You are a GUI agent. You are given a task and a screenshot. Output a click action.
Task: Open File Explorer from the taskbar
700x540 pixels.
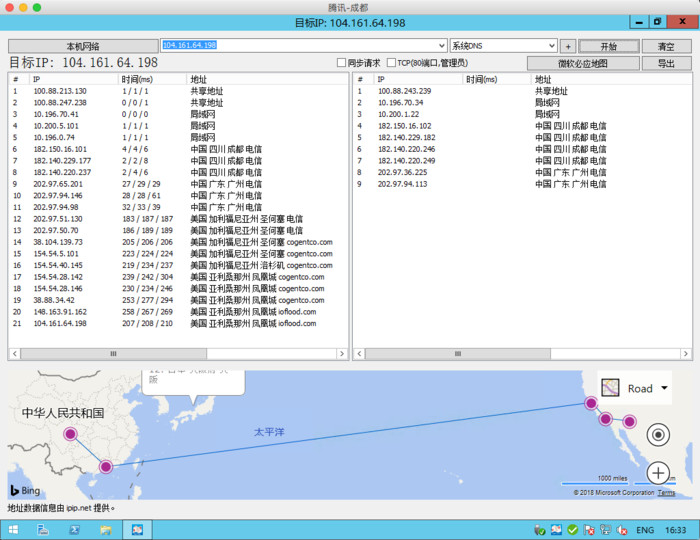click(105, 530)
